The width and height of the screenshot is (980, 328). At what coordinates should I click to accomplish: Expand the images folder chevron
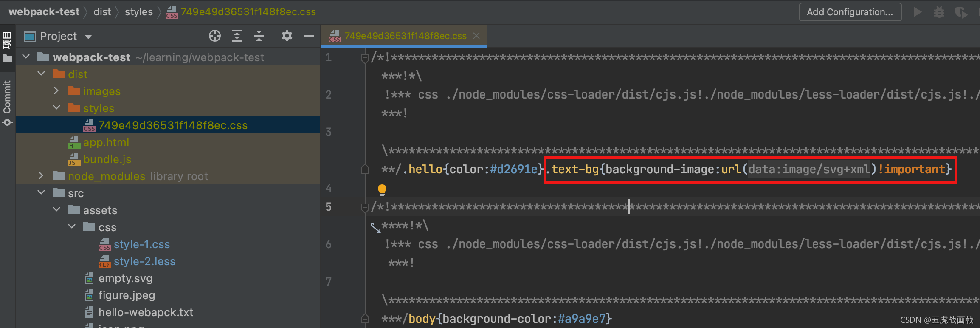(x=56, y=90)
